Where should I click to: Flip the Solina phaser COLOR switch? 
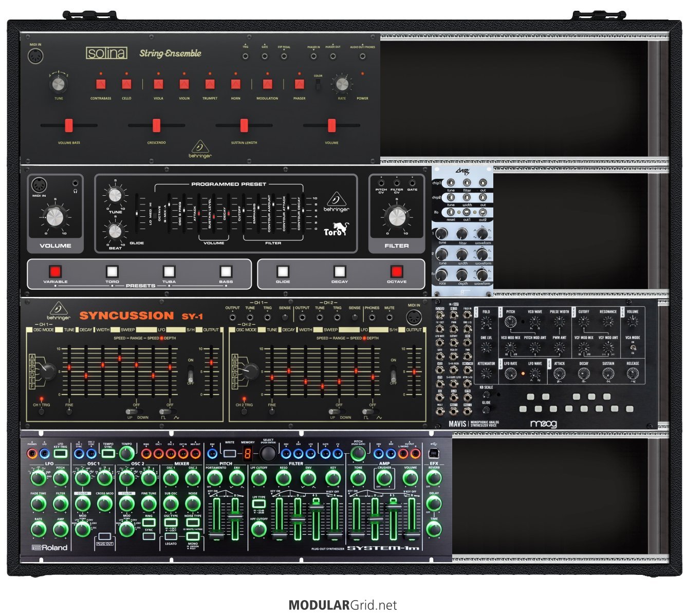[x=318, y=85]
